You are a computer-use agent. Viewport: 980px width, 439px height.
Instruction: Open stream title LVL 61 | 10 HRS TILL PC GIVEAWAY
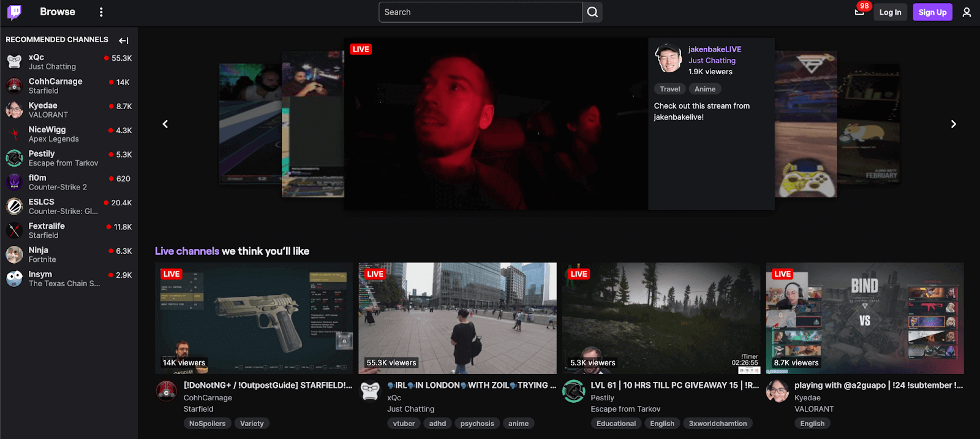[x=674, y=386]
